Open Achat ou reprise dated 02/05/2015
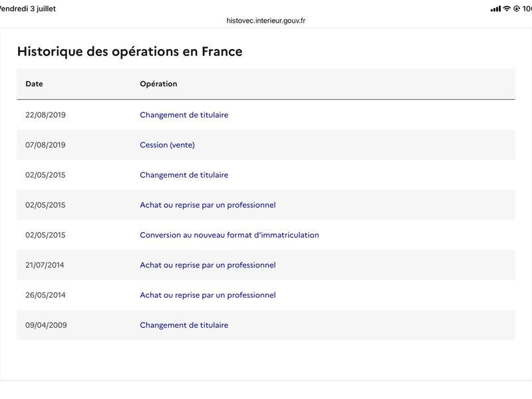The width and height of the screenshot is (532, 399). pyautogui.click(x=207, y=205)
